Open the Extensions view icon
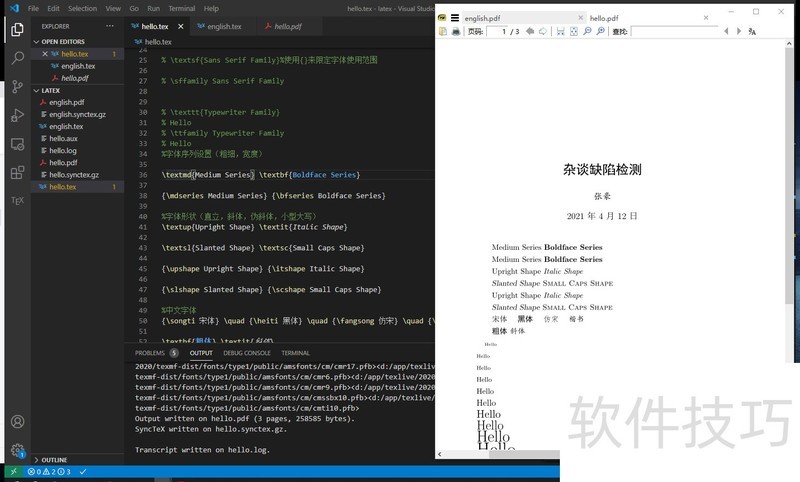800x482 pixels. pos(17,172)
